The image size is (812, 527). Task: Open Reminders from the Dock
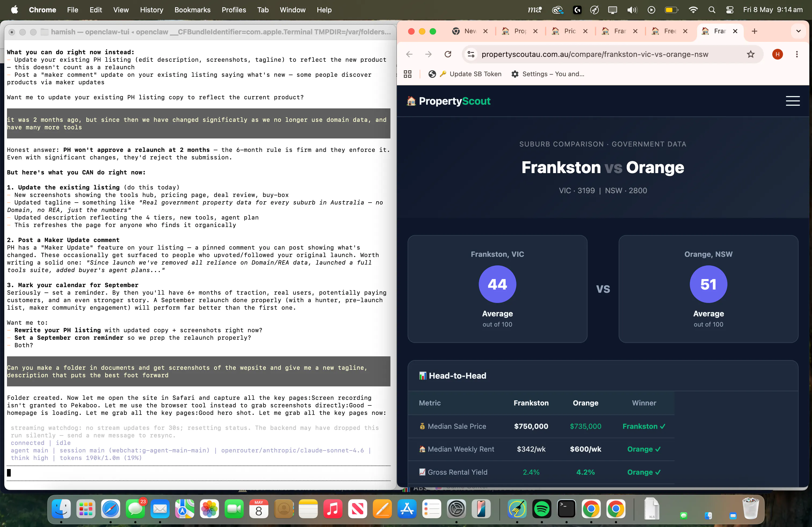click(x=432, y=509)
